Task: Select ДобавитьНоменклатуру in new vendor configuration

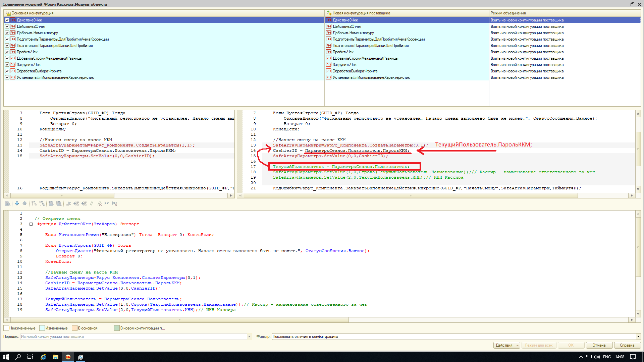Action: (x=407, y=33)
